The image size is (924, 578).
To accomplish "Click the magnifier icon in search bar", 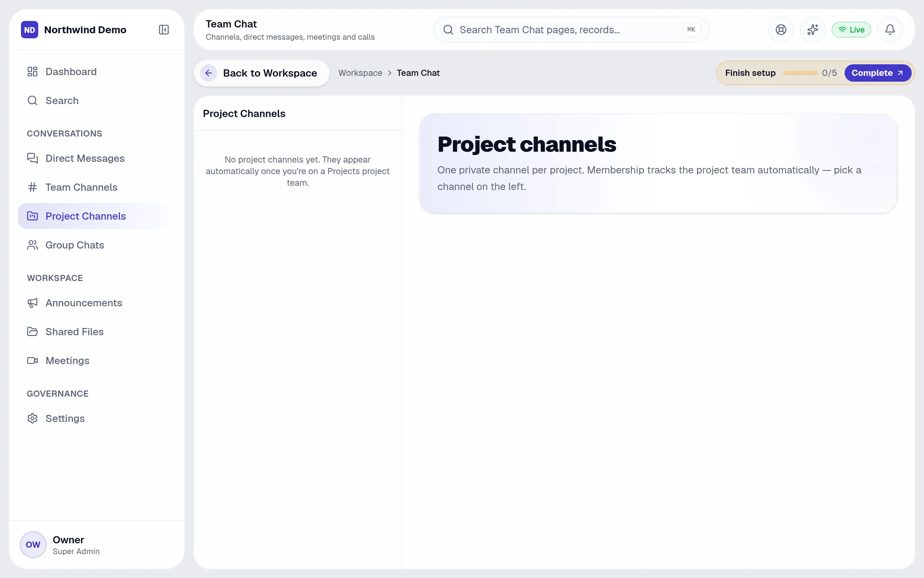I will pos(448,30).
